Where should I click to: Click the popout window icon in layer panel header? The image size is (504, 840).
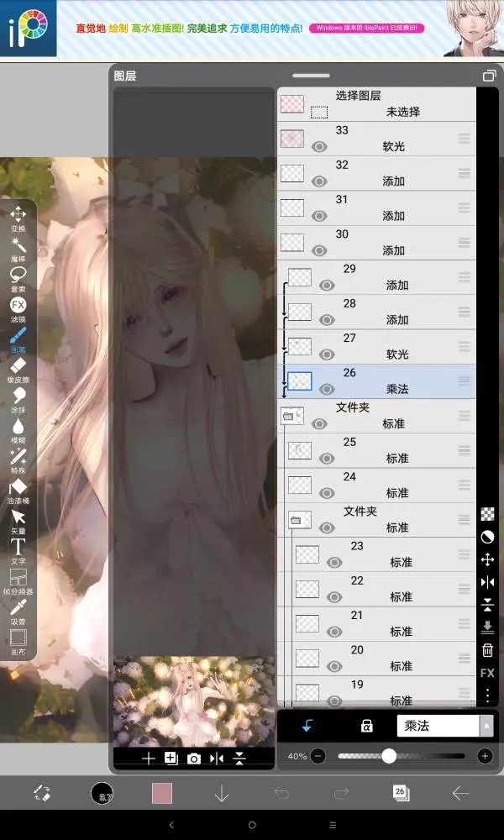tap(489, 76)
